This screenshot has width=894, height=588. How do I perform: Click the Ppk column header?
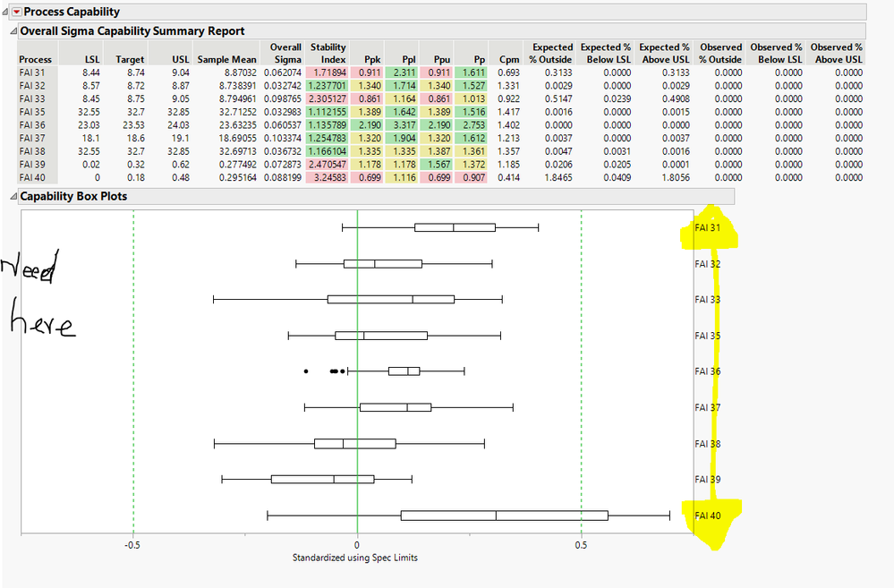(372, 57)
